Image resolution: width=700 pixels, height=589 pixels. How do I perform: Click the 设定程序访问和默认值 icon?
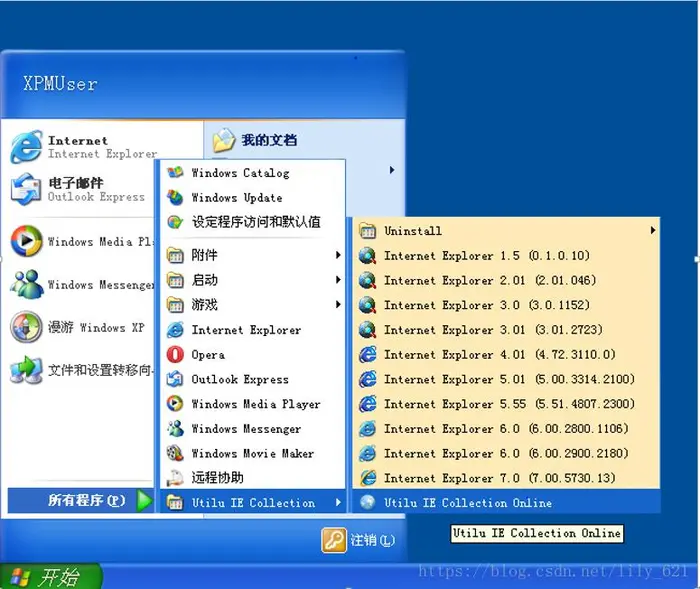click(x=175, y=221)
